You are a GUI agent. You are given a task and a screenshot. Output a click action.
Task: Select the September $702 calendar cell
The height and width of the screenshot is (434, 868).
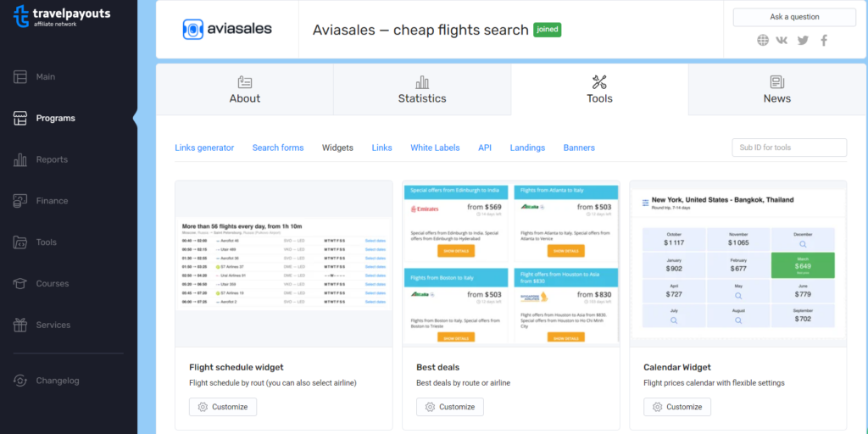tap(803, 315)
